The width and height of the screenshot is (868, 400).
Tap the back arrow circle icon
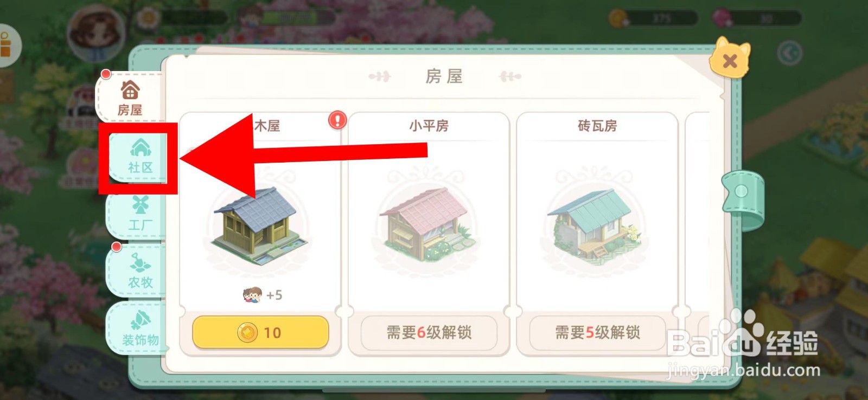point(790,53)
